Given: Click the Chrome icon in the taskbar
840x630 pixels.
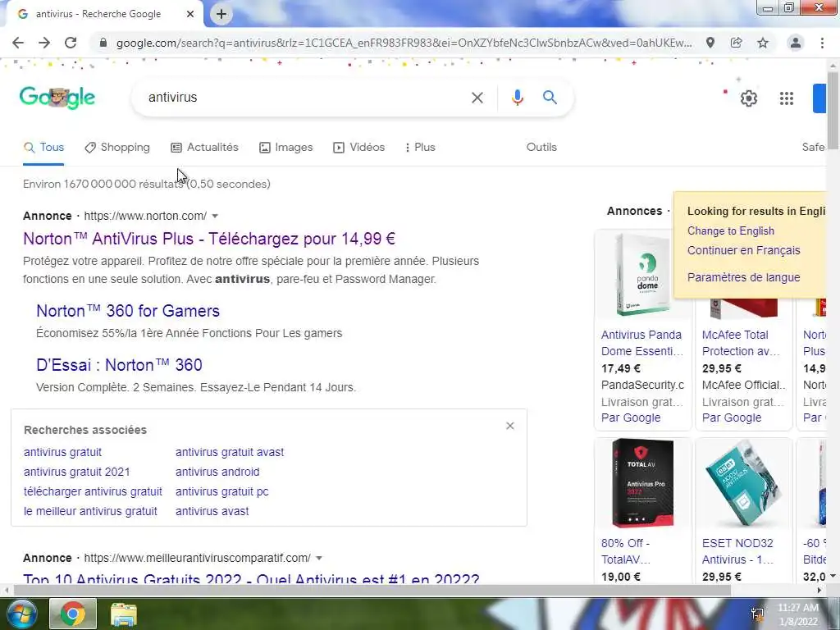Looking at the screenshot, I should coord(73,614).
